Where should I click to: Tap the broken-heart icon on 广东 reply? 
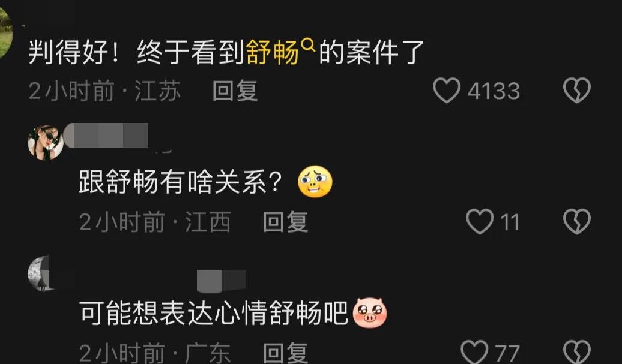click(577, 352)
